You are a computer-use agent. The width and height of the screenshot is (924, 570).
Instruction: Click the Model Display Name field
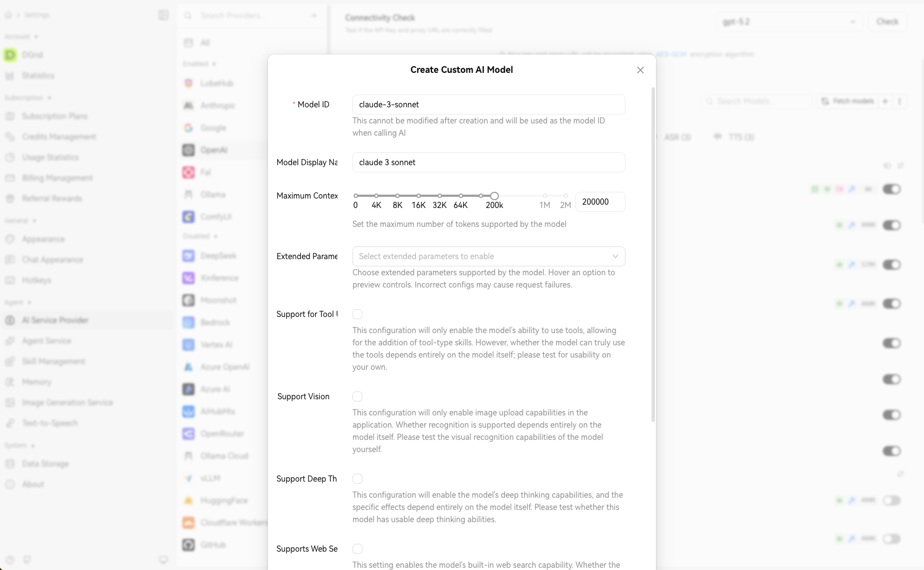(488, 162)
